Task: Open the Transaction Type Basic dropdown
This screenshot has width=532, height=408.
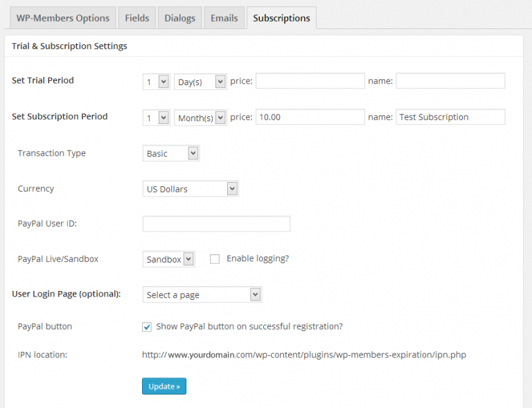Action: point(170,153)
